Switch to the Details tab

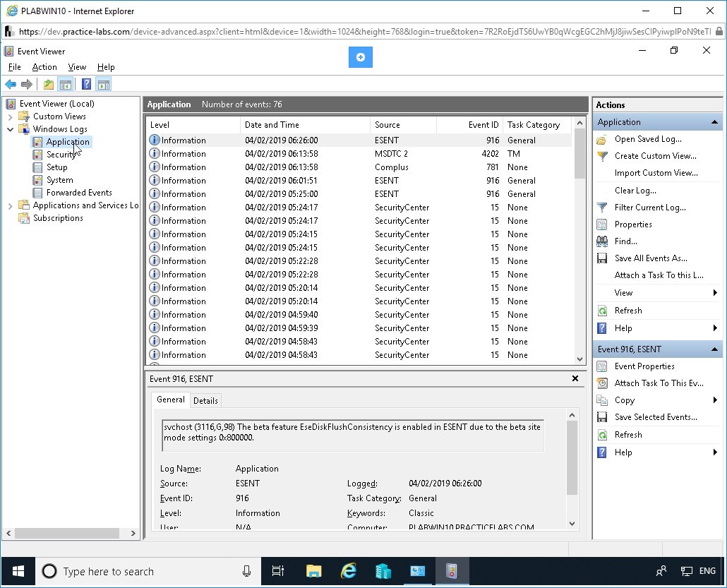point(205,401)
